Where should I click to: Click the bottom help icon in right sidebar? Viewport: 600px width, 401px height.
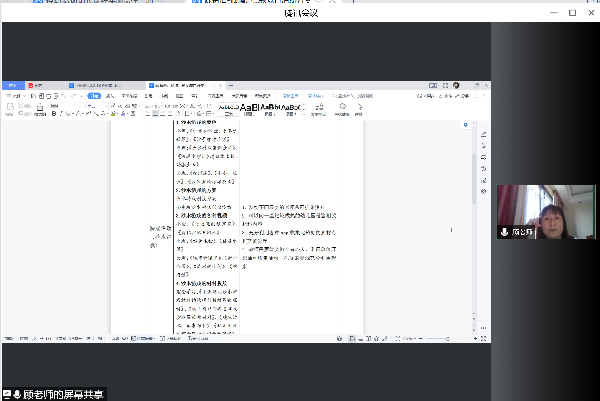tap(484, 191)
